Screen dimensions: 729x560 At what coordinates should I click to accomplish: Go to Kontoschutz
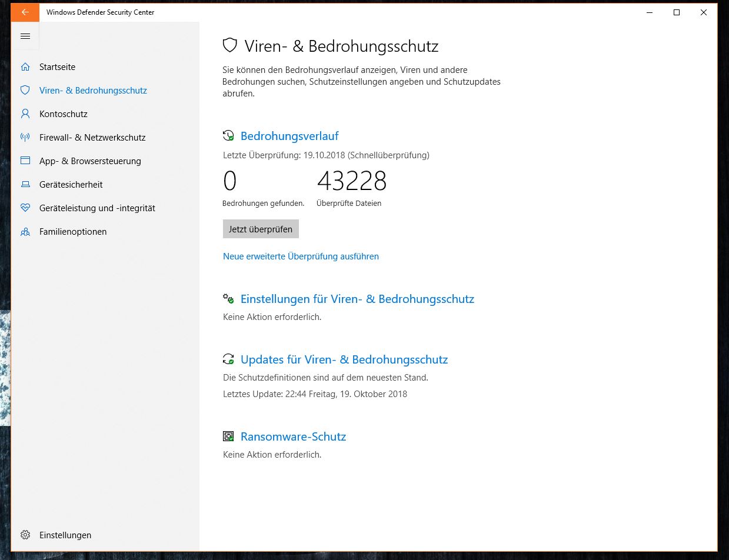pyautogui.click(x=63, y=114)
